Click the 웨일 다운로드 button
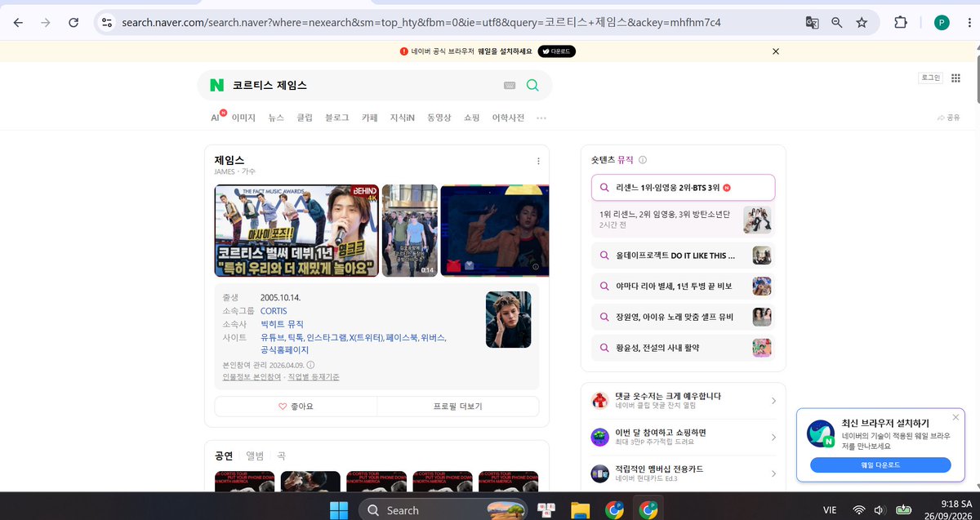The height and width of the screenshot is (520, 980). pyautogui.click(x=880, y=464)
